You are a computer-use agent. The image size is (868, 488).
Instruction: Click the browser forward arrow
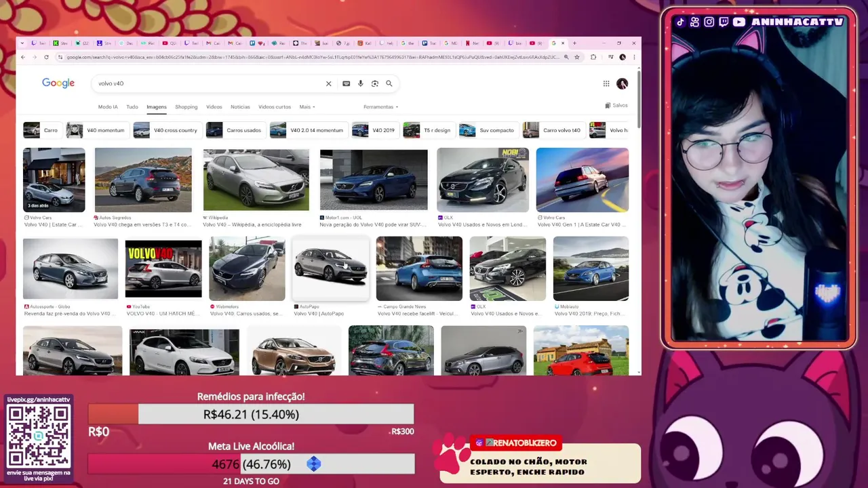[35, 57]
